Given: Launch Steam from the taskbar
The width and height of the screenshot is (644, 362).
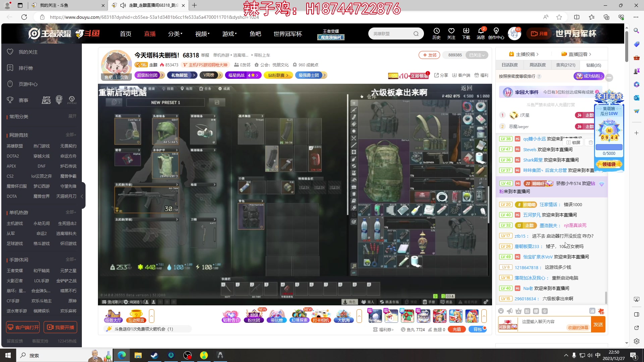Looking at the screenshot, I should (x=154, y=355).
